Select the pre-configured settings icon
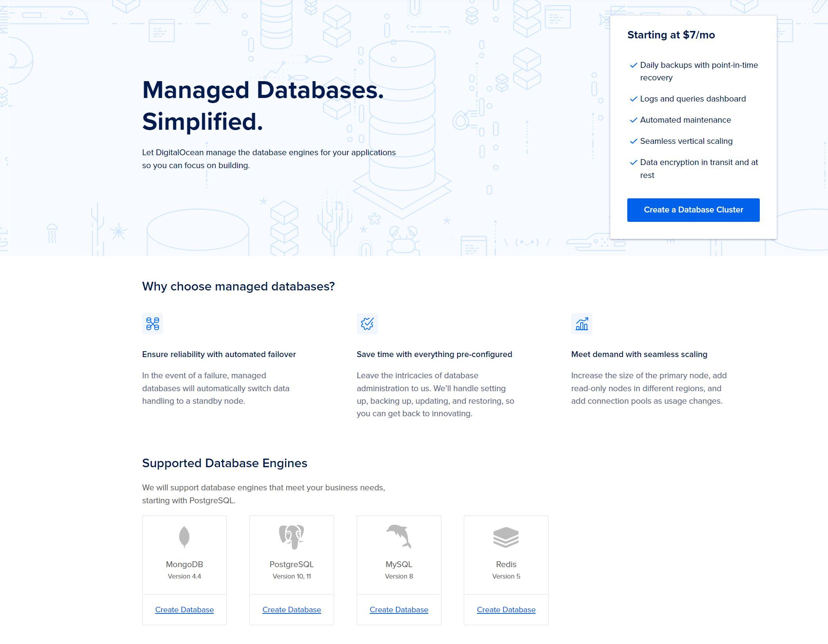 (x=367, y=323)
